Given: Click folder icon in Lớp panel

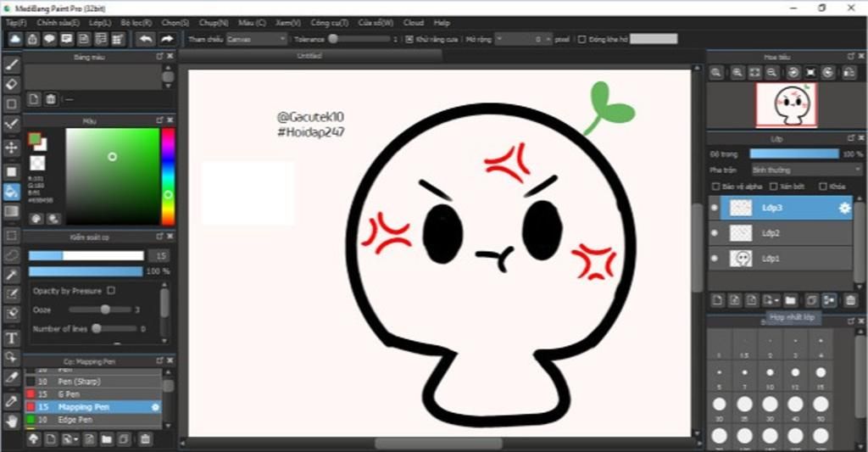Looking at the screenshot, I should (790, 300).
